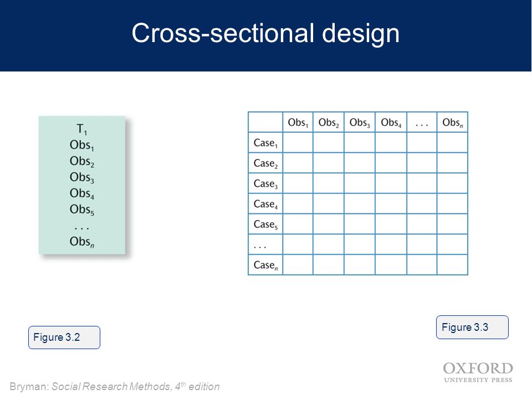Click Obs1 in the green list
The width and height of the screenshot is (532, 399).
click(x=82, y=145)
